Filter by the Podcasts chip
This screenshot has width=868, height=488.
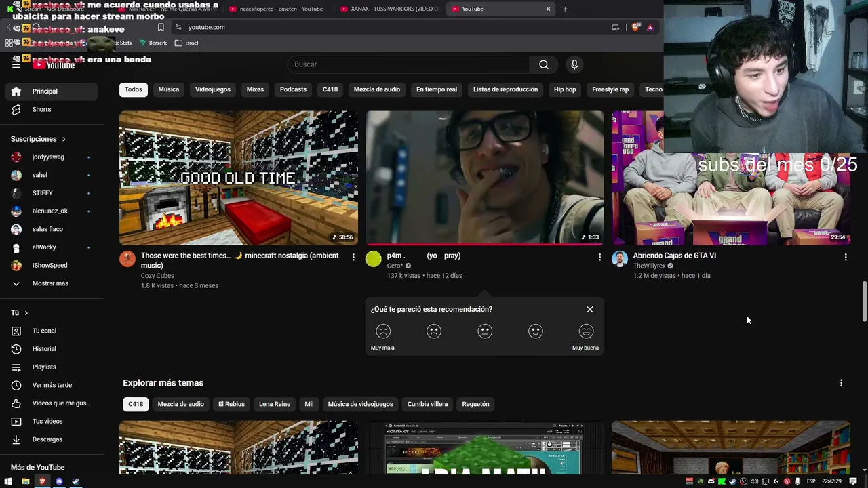pyautogui.click(x=293, y=89)
